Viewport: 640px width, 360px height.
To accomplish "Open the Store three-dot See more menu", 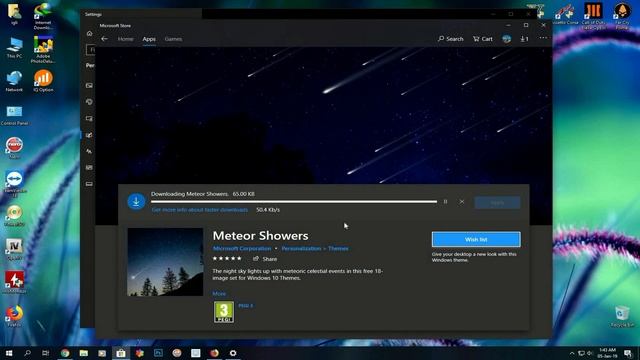I will pos(543,38).
